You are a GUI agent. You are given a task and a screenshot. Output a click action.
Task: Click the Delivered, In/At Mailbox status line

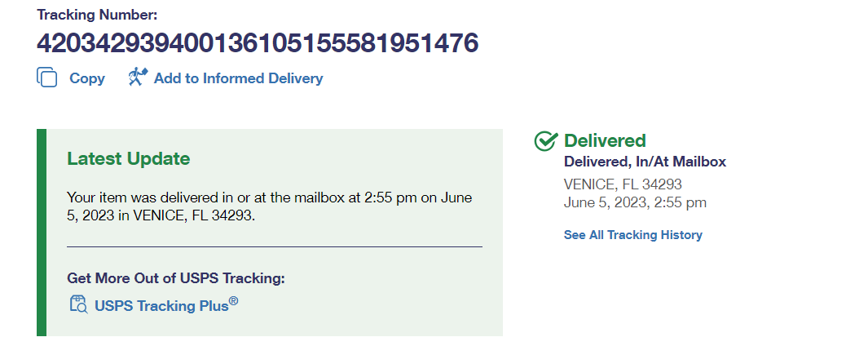coord(645,162)
